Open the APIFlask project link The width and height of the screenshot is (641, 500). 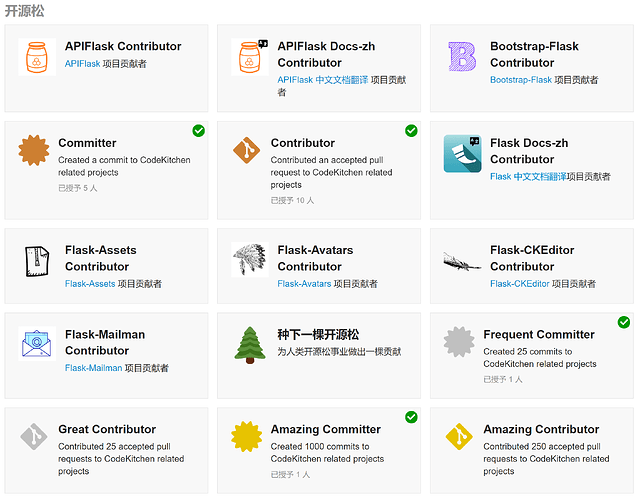pyautogui.click(x=82, y=63)
